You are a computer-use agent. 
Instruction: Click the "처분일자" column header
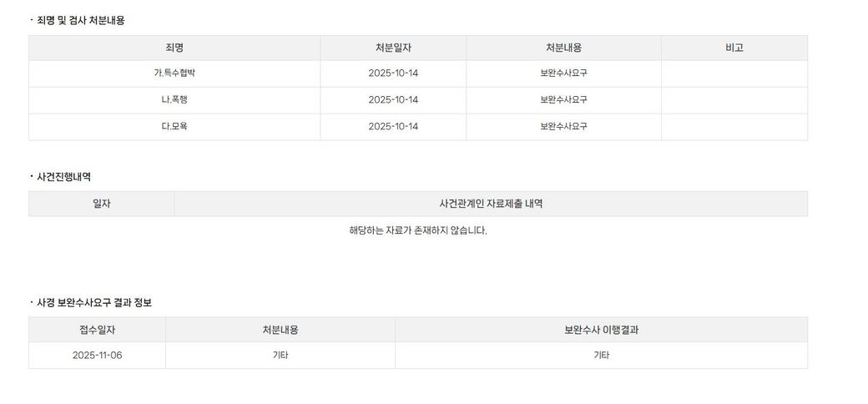[x=393, y=48]
